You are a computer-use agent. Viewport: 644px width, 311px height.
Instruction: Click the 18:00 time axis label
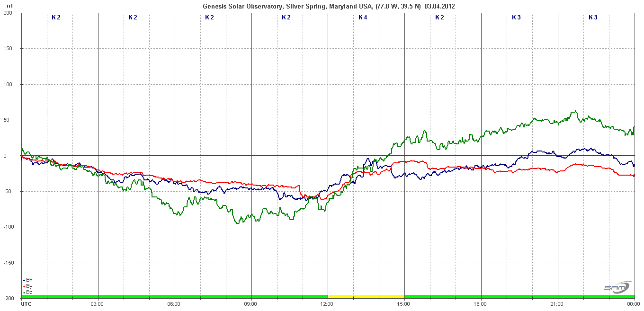pyautogui.click(x=481, y=303)
